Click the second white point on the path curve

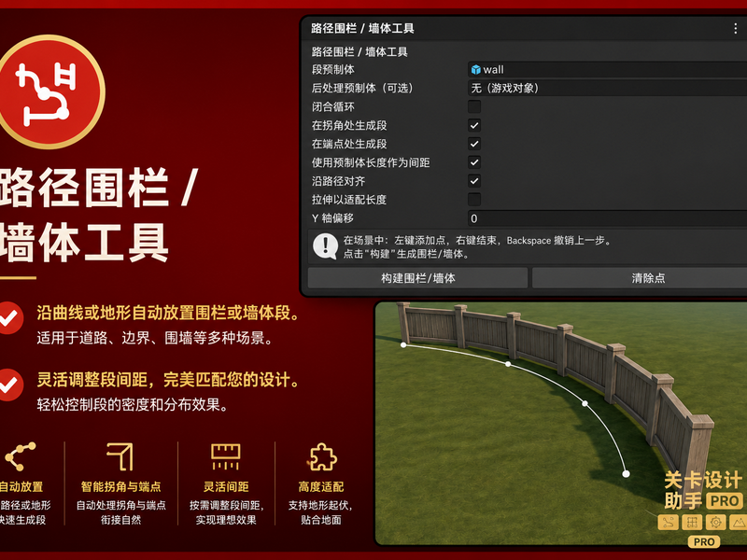[508, 364]
